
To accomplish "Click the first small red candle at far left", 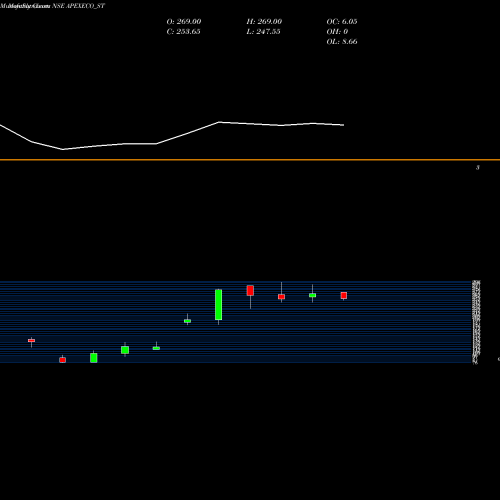I will [x=31, y=340].
